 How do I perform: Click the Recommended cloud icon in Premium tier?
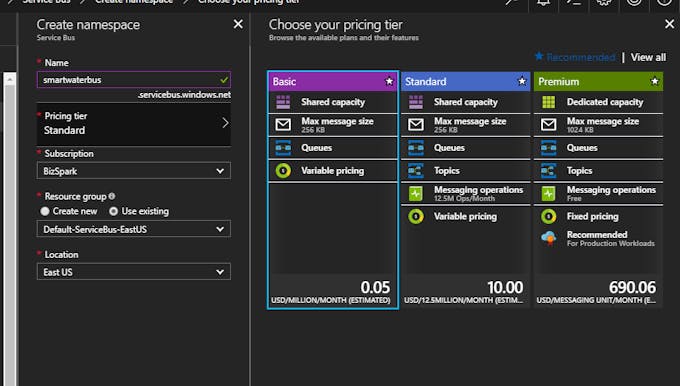tap(549, 239)
